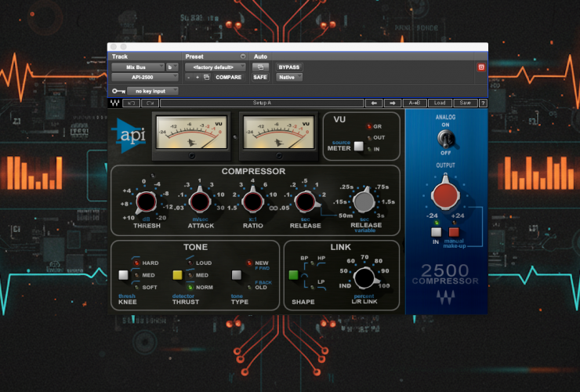The width and height of the screenshot is (580, 392).
Task: Select previous preset with minus button
Action: click(x=189, y=77)
